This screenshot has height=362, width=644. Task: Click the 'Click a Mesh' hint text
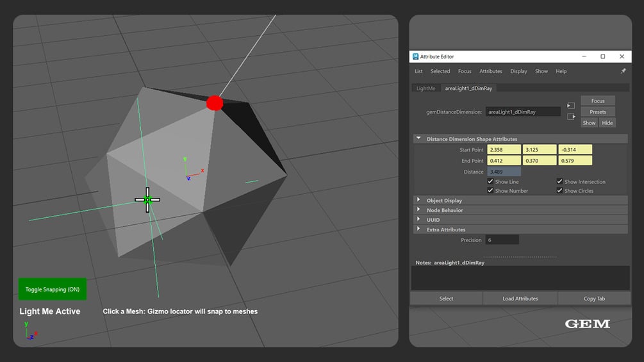point(180,311)
